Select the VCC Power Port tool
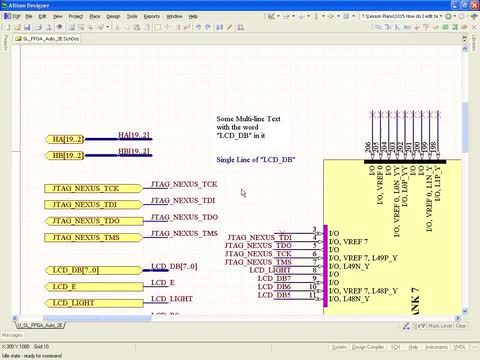480x360 pixels. (x=426, y=27)
